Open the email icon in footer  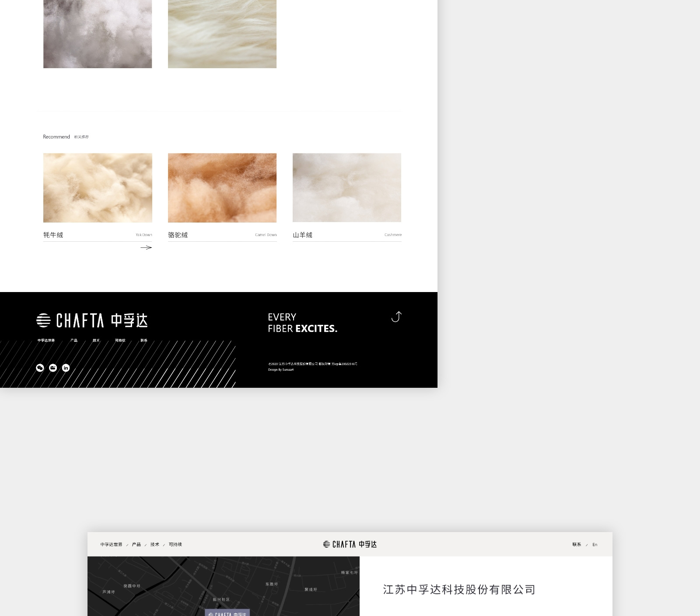coord(53,368)
